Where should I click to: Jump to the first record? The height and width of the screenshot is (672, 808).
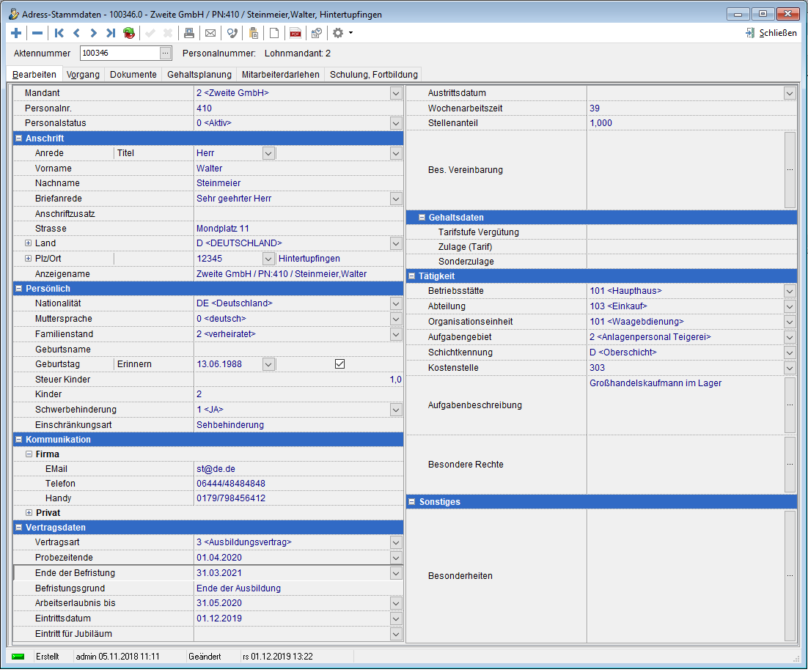[59, 33]
